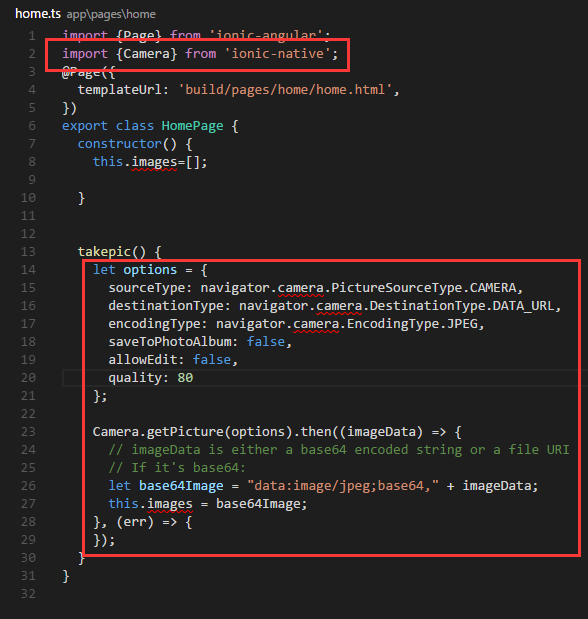Image resolution: width=588 pixels, height=619 pixels.
Task: Click DestinationType.DATA_URL on line 16
Action: tap(462, 306)
